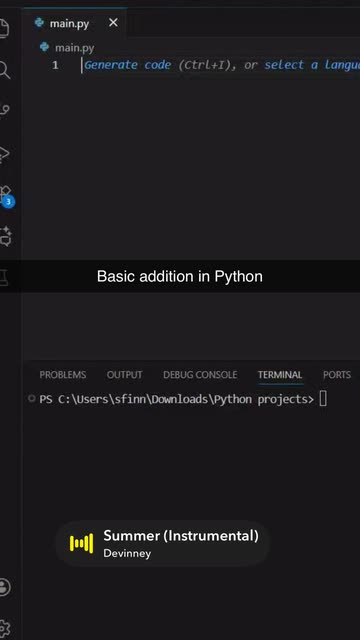
Task: Close the main.py editor tab
Action: tap(113, 23)
